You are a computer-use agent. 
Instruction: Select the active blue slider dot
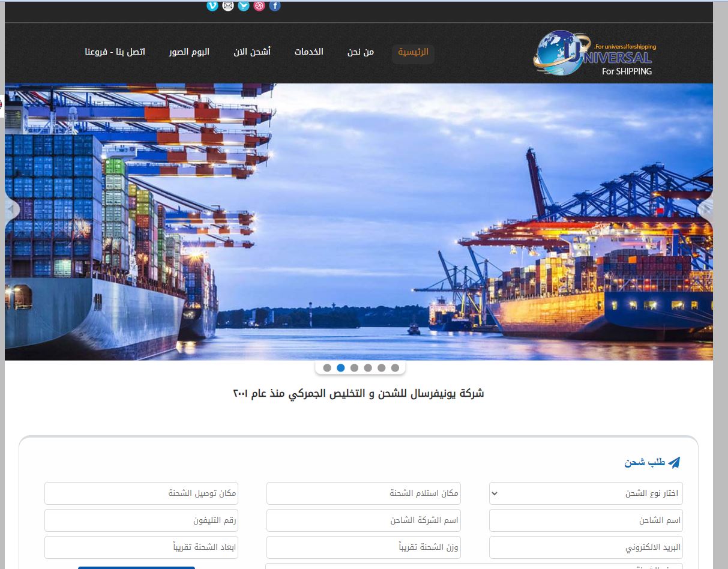pos(341,368)
